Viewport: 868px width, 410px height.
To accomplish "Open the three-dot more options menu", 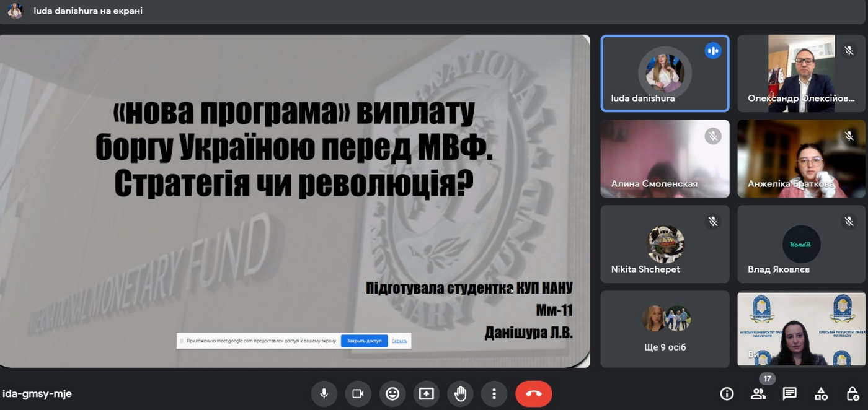I will point(494,393).
